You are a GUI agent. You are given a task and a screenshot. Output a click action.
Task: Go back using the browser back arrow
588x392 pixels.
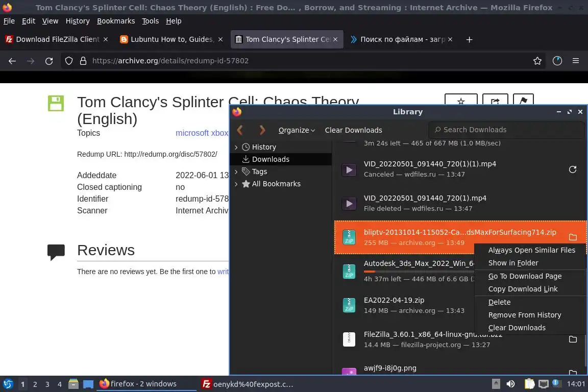(12, 61)
